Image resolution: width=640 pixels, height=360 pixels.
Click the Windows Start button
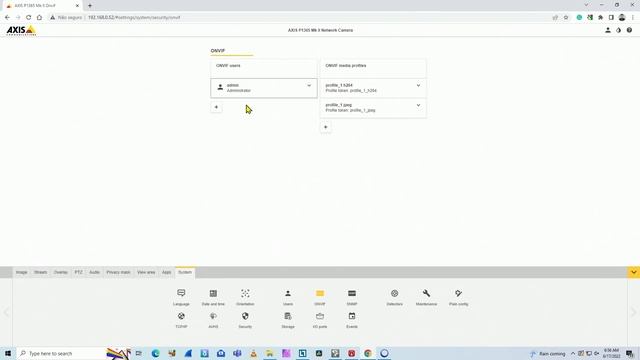pyautogui.click(x=8, y=353)
